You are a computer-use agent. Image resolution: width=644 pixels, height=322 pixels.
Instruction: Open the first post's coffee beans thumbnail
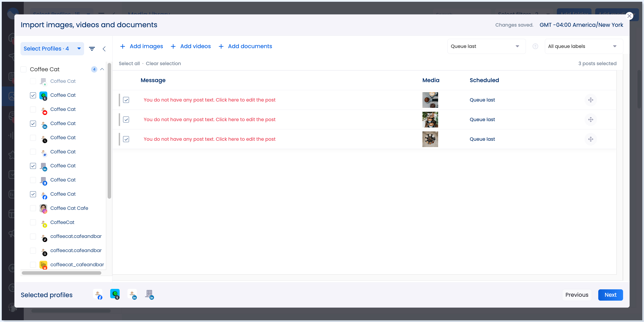[x=430, y=100]
